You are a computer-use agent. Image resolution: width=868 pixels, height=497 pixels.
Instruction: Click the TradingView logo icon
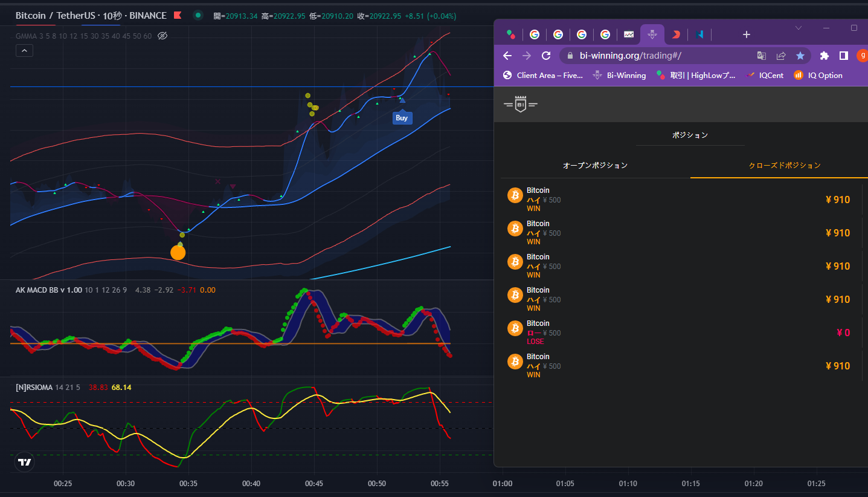(x=24, y=462)
